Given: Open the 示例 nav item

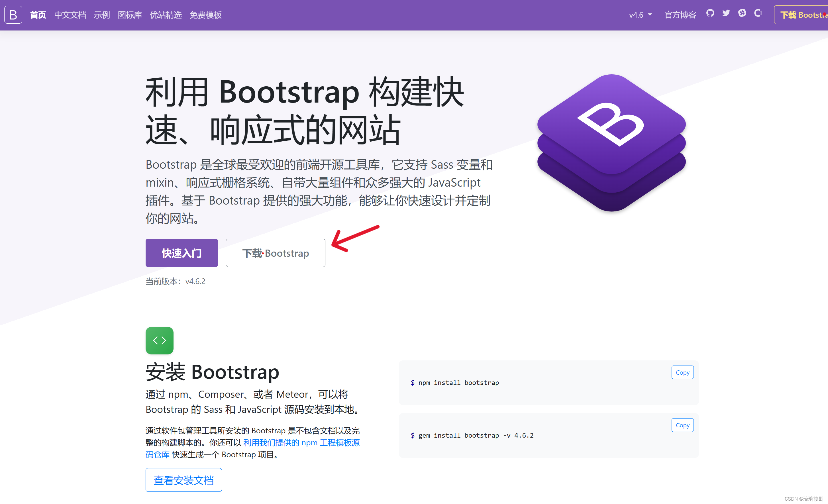Looking at the screenshot, I should tap(102, 15).
